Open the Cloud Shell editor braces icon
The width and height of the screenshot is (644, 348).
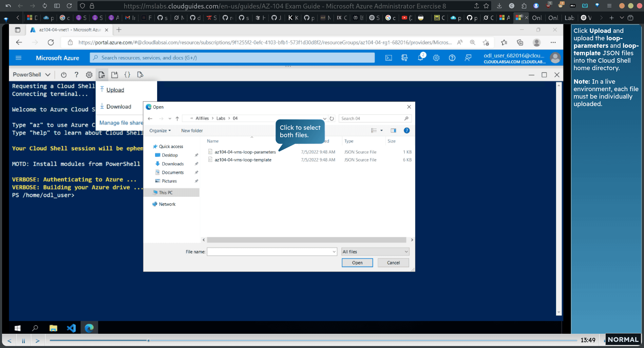tap(127, 75)
